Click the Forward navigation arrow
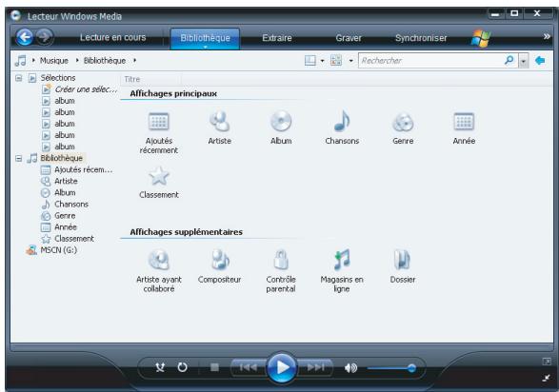The height and width of the screenshot is (392, 559). (44, 37)
